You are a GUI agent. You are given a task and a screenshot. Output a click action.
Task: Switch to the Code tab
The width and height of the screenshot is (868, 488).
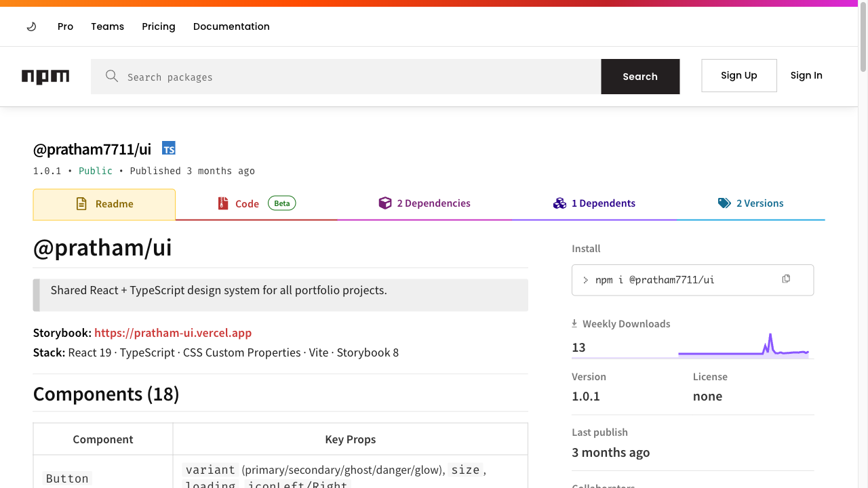coord(256,203)
